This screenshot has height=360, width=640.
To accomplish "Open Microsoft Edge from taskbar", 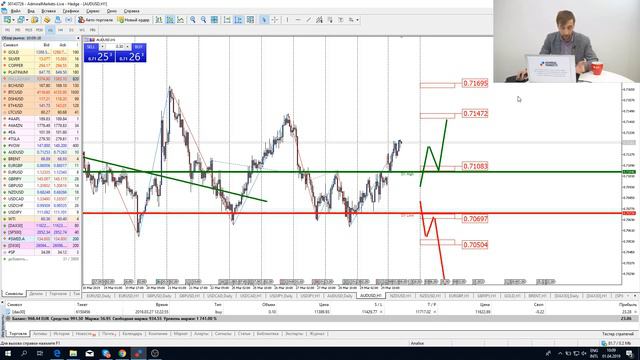I will [x=57, y=353].
